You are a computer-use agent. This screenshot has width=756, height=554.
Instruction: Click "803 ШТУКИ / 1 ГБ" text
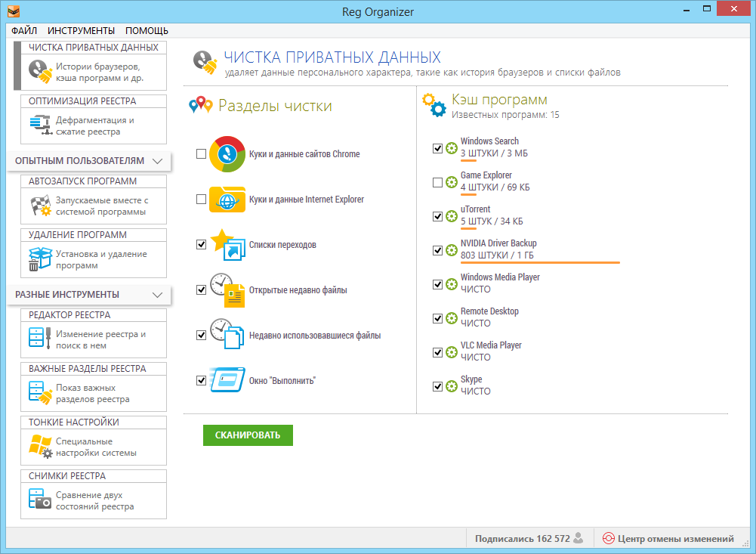(x=497, y=255)
